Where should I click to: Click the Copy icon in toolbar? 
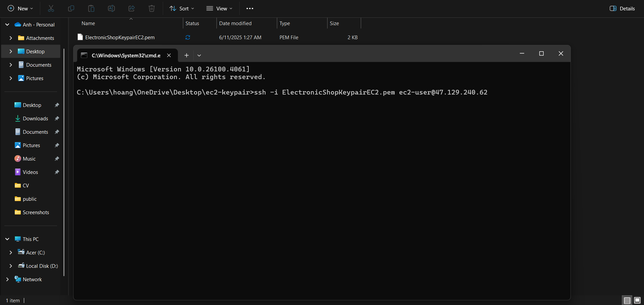71,8
